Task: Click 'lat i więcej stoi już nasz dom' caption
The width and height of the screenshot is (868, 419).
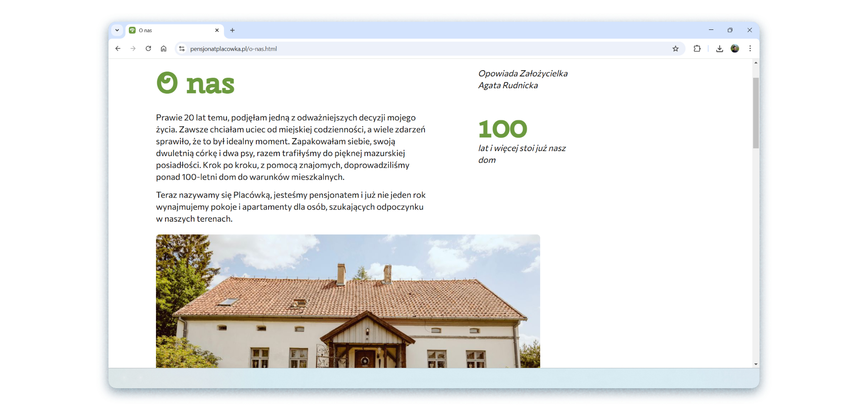Action: (x=522, y=154)
